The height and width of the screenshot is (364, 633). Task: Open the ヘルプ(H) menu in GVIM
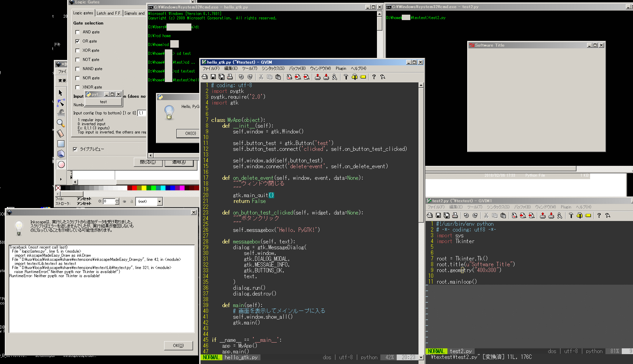(x=358, y=68)
